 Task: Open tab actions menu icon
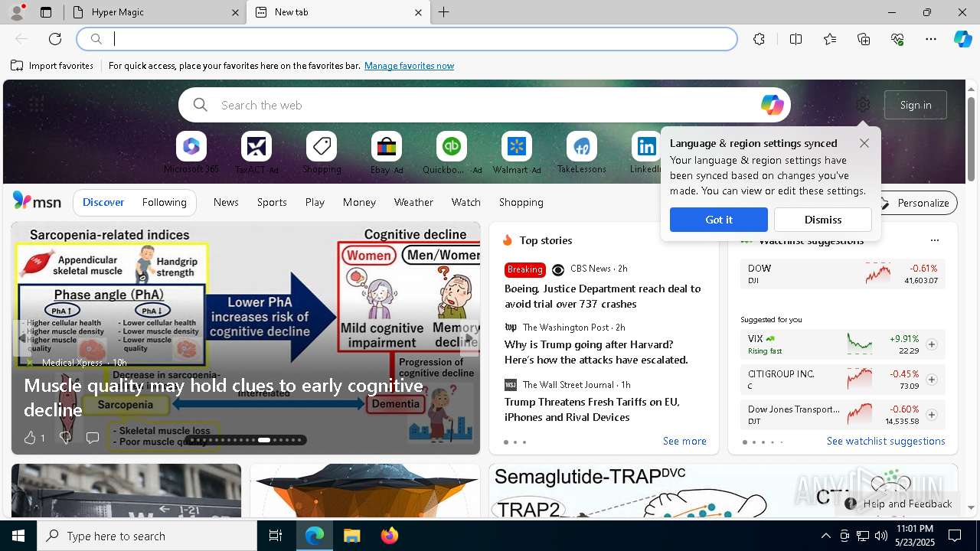click(x=46, y=12)
